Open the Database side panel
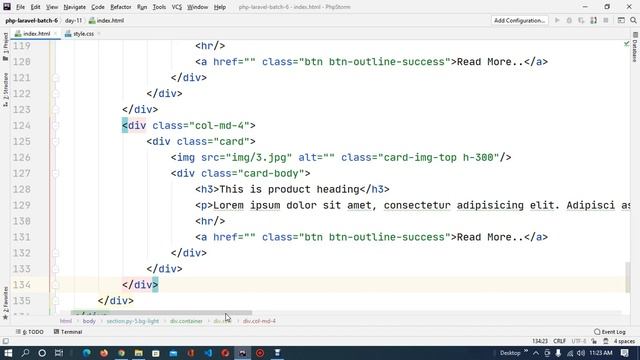Viewport: 640px width, 360px height. coord(635,48)
